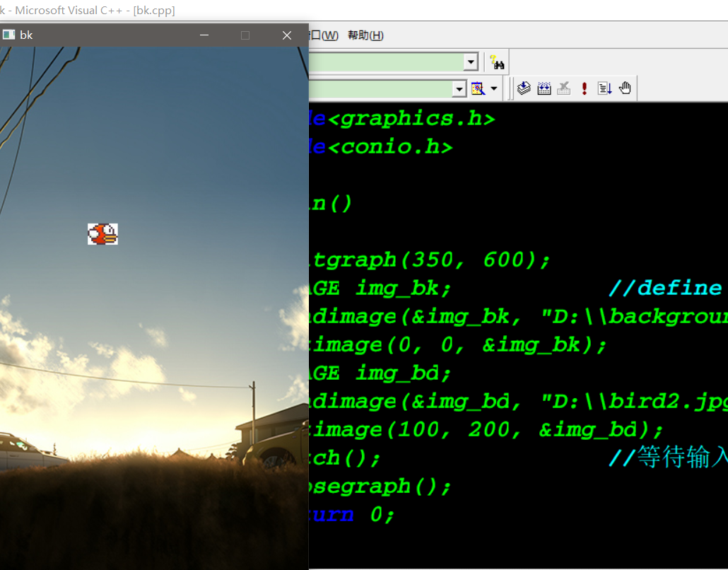Open the 窗口(W) menu
This screenshot has width=728, height=570.
click(x=326, y=35)
